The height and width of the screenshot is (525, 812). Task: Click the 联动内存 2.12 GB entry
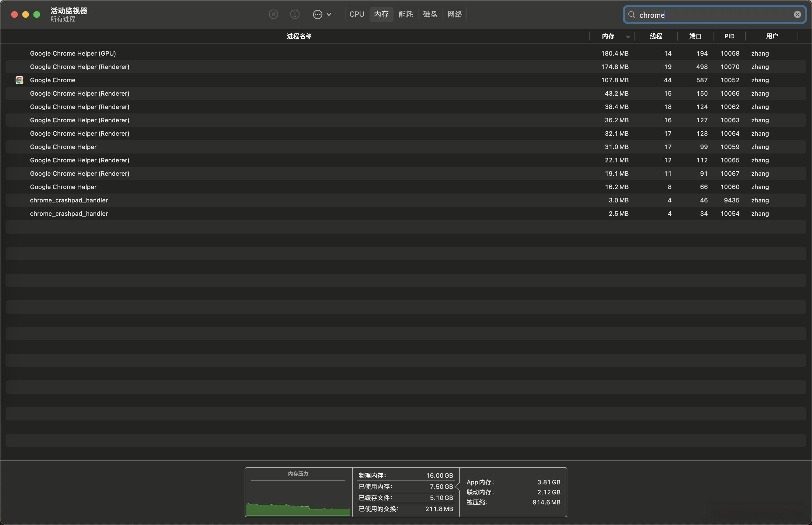click(513, 492)
